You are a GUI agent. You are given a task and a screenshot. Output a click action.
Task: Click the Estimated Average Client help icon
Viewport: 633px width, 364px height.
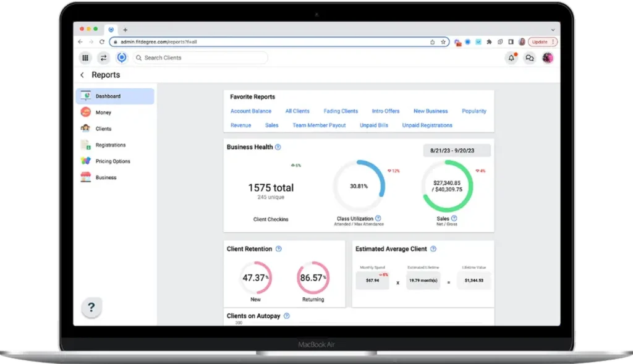click(433, 249)
